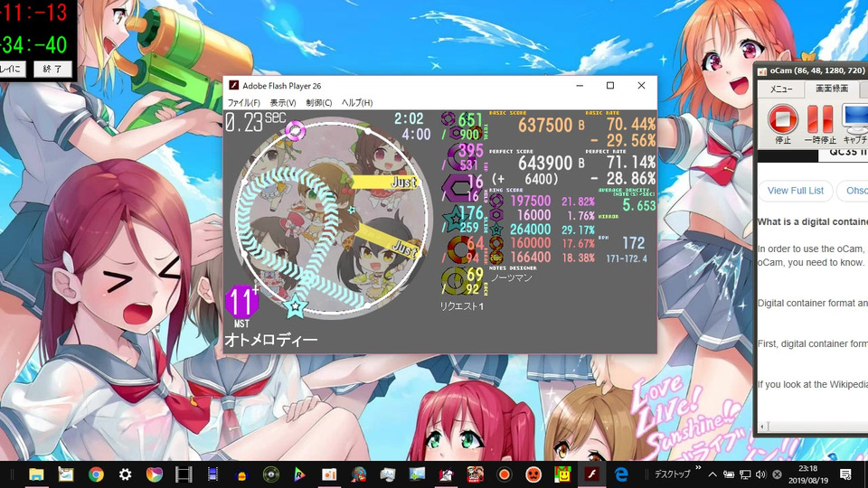Viewport: 868px width, 488px height.
Task: Click the BPM value 172
Action: coord(633,243)
